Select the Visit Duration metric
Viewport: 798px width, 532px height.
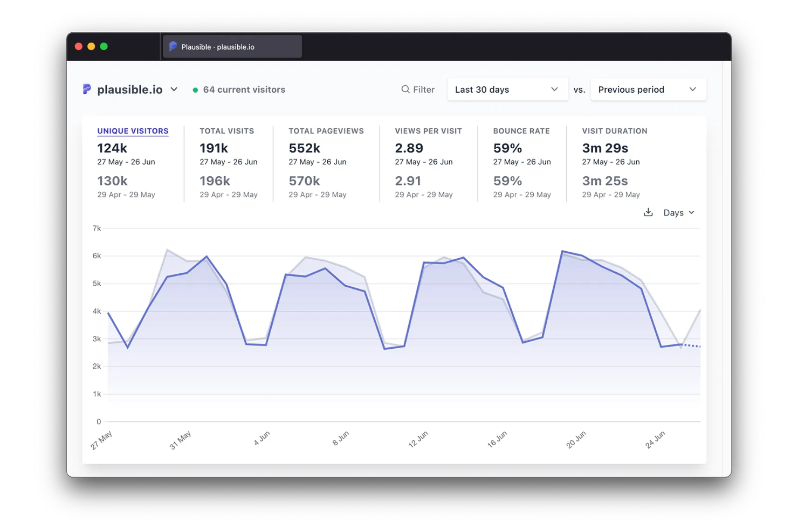click(615, 131)
